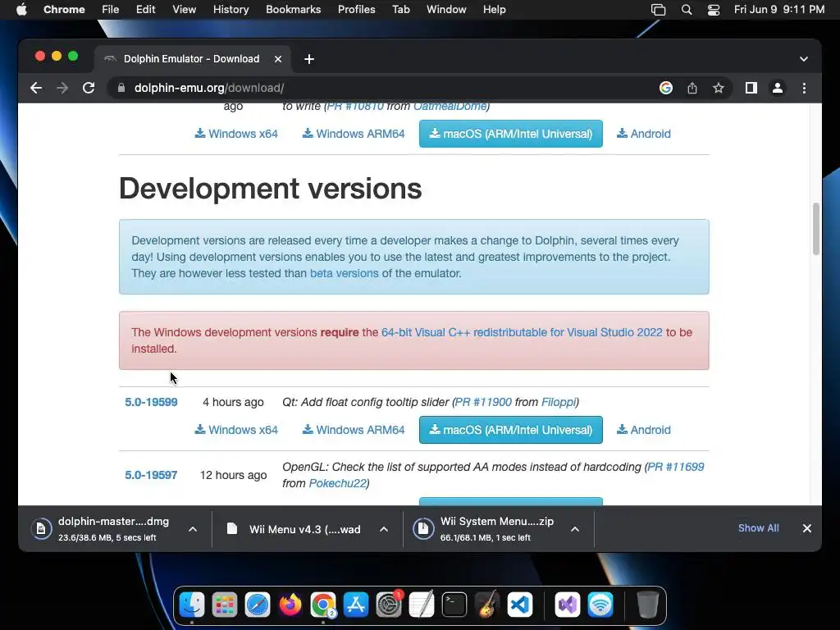This screenshot has width=840, height=630.
Task: Open Launchpad from the dock
Action: (x=225, y=605)
